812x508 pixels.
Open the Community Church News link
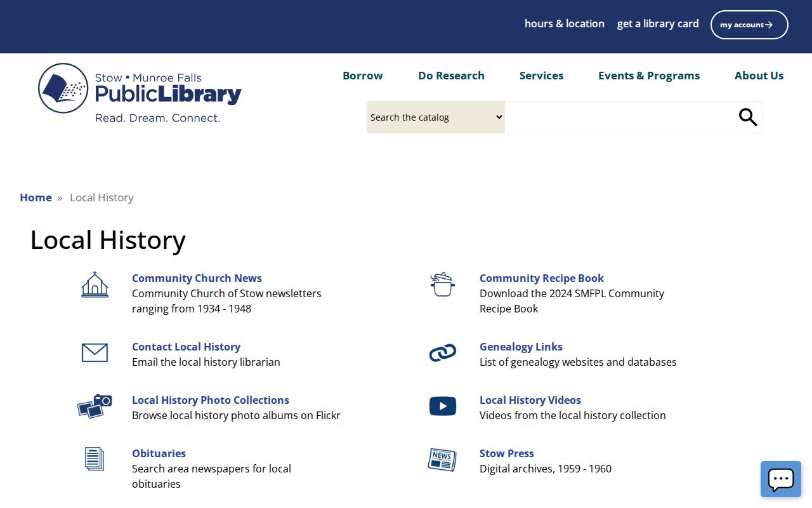click(197, 278)
